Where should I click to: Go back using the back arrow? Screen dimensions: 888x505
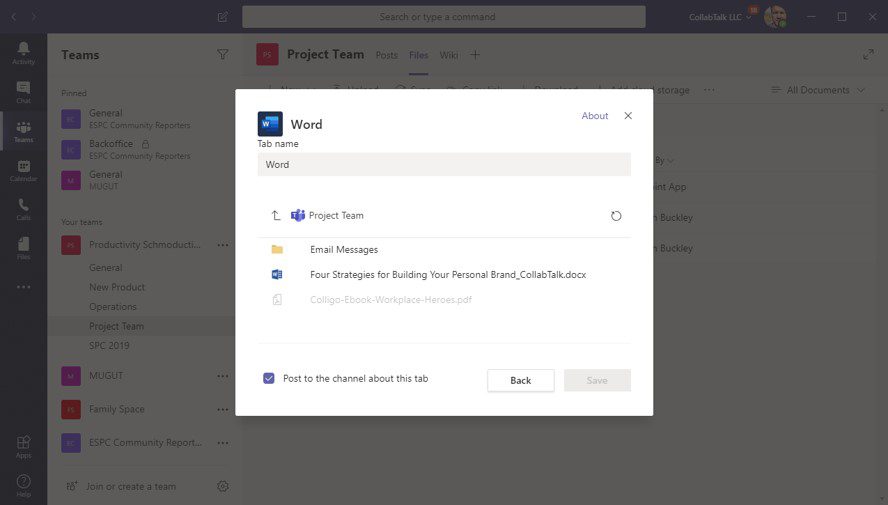point(14,17)
